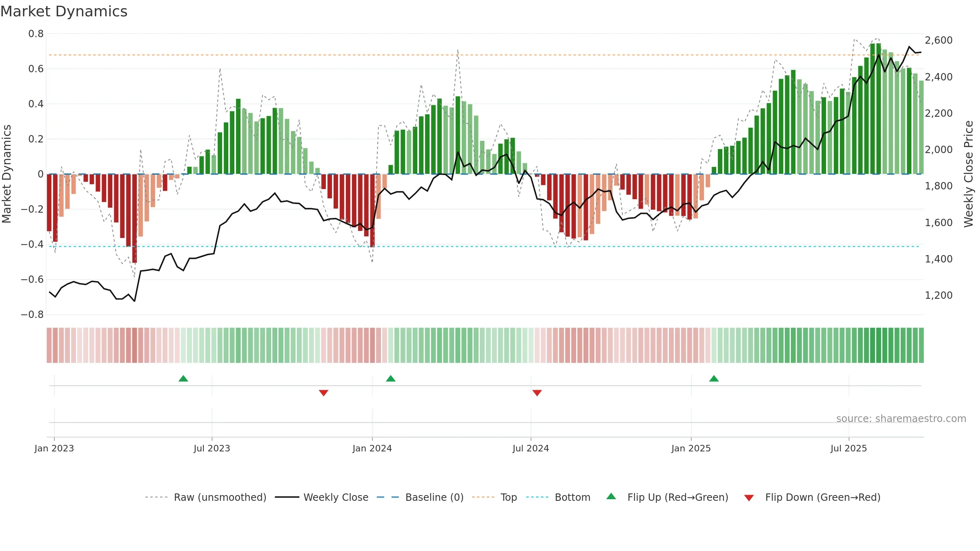Click the Jan 2024 x-axis label
Image resolution: width=980 pixels, height=551 pixels.
372,448
